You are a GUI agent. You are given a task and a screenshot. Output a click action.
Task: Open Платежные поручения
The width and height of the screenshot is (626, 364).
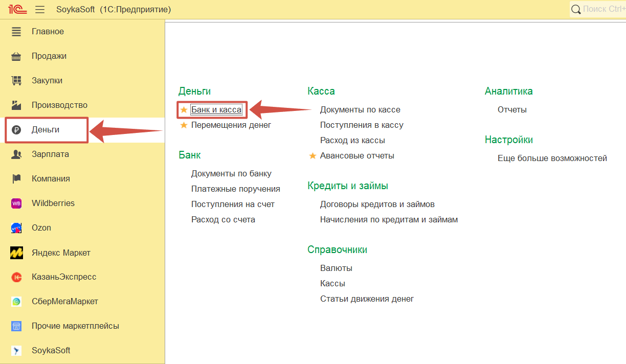pyautogui.click(x=236, y=189)
